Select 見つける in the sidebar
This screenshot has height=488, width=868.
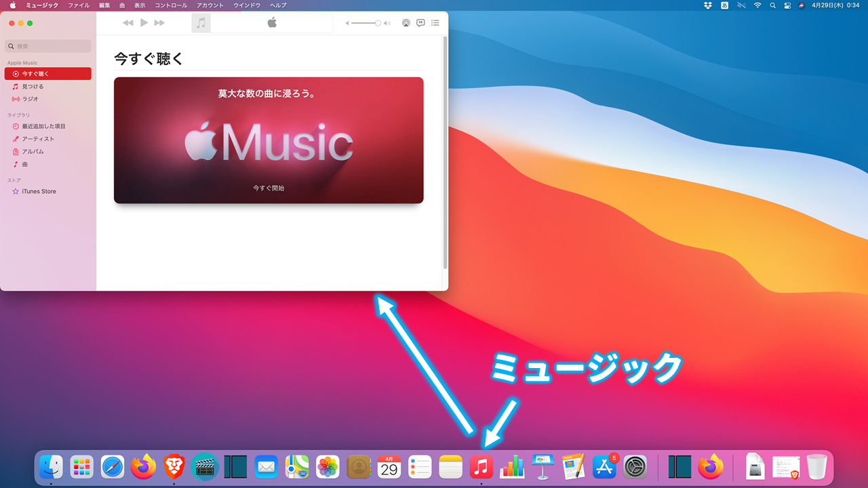[33, 87]
